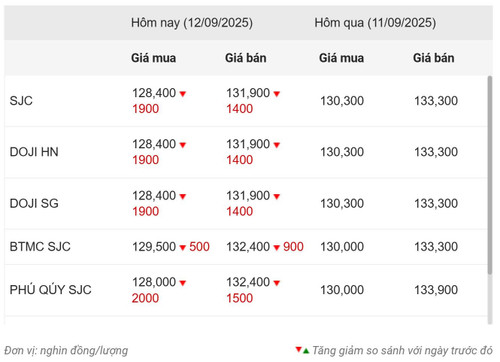Click the down arrow beside BTMC SJC 132,400
The height and width of the screenshot is (362, 500).
(277, 248)
